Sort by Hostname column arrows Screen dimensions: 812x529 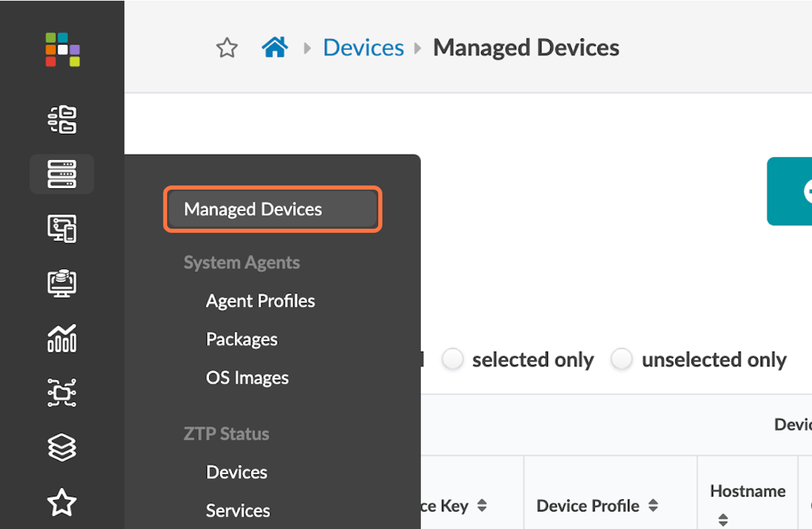click(x=723, y=519)
